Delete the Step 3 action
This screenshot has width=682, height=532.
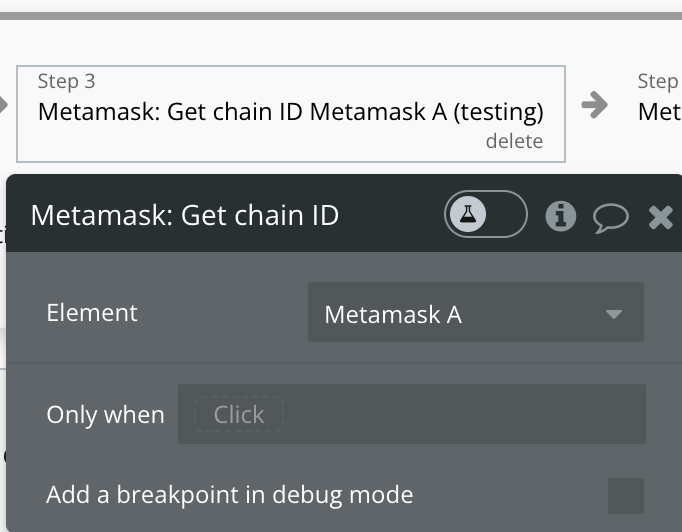pyautogui.click(x=514, y=141)
